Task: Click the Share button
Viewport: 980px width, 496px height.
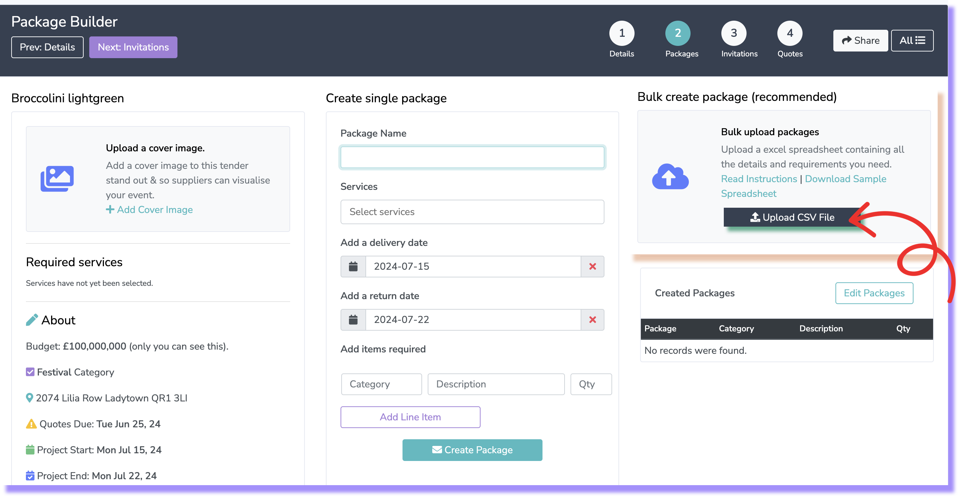Action: [x=860, y=40]
